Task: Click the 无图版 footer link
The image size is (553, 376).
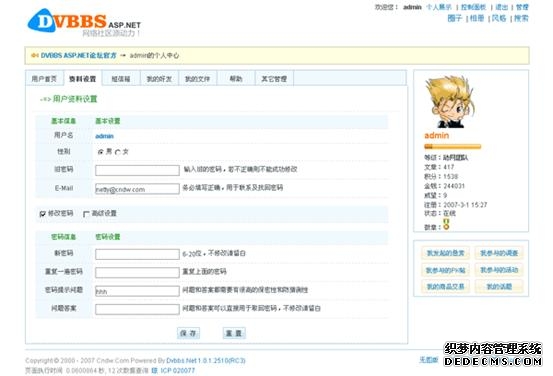Action: (x=428, y=359)
